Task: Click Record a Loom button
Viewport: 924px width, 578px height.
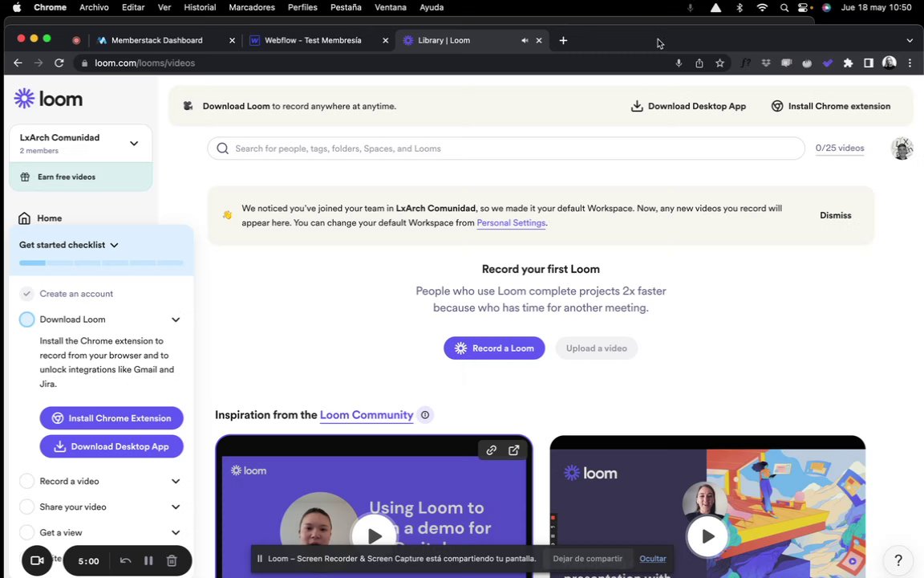Action: 494,348
